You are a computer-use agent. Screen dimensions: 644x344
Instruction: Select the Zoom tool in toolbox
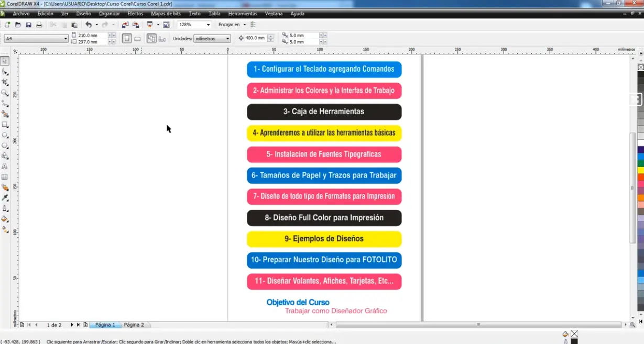pos(5,93)
